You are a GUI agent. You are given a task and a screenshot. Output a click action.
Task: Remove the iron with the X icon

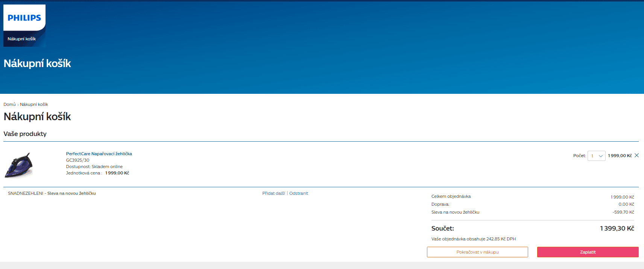tap(636, 155)
